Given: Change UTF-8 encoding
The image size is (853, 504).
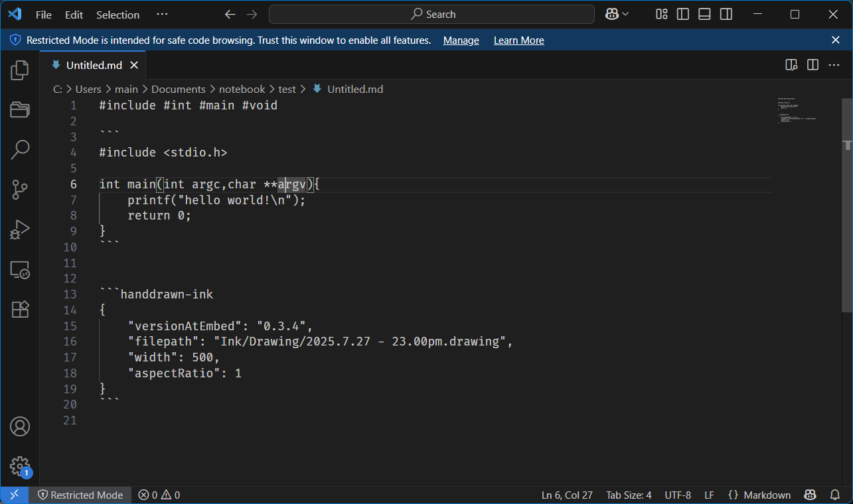Looking at the screenshot, I should (678, 495).
